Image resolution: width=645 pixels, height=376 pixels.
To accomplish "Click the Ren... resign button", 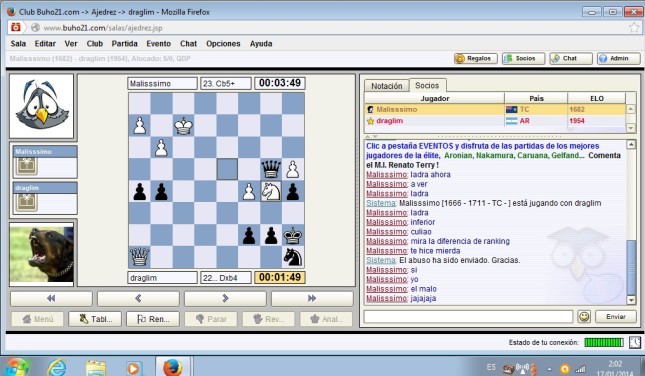I will pyautogui.click(x=153, y=319).
